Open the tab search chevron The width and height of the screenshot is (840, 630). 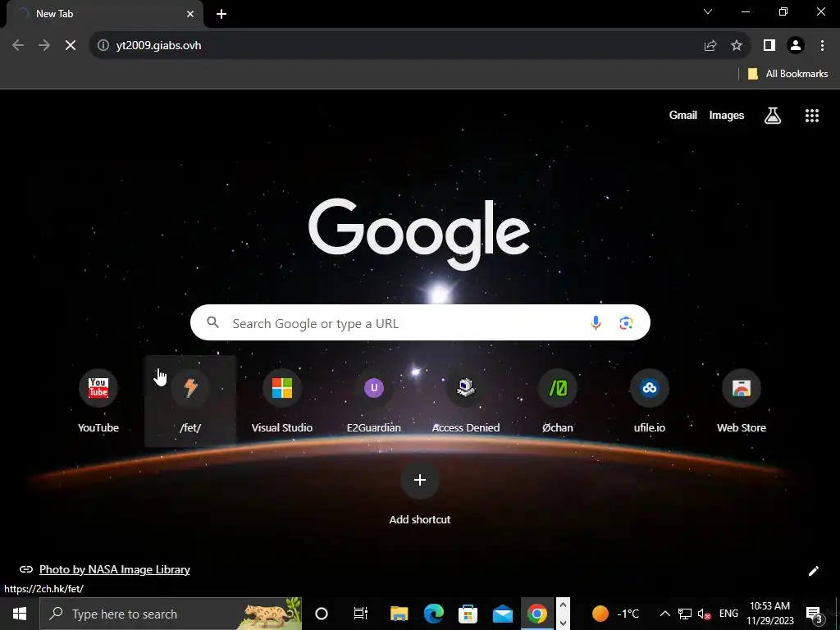pyautogui.click(x=708, y=11)
